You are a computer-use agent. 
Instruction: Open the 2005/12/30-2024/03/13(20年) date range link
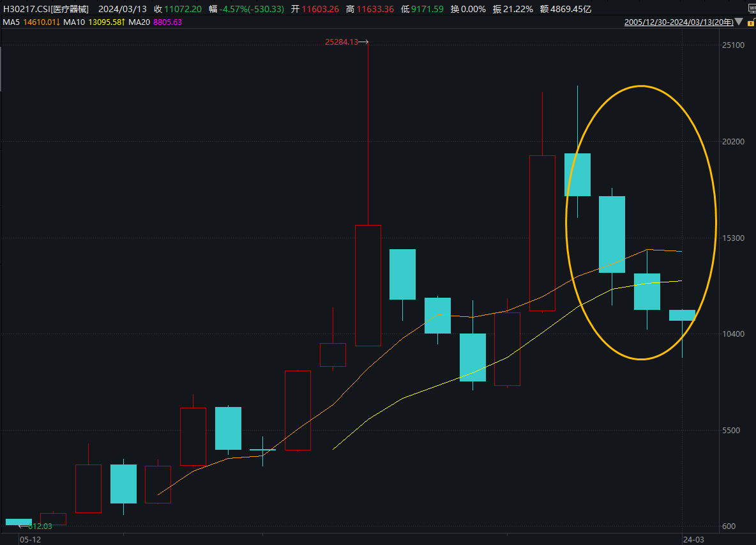point(678,22)
